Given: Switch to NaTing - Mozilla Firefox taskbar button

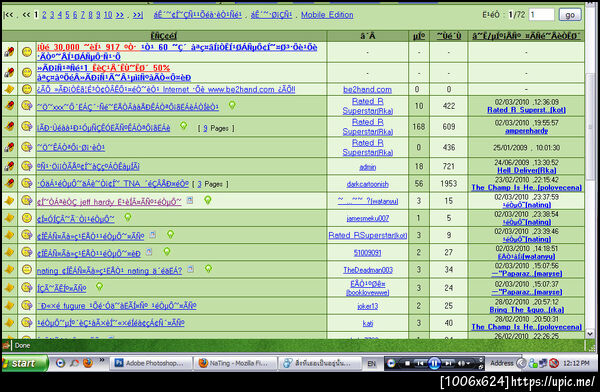Looking at the screenshot, I should [235, 363].
